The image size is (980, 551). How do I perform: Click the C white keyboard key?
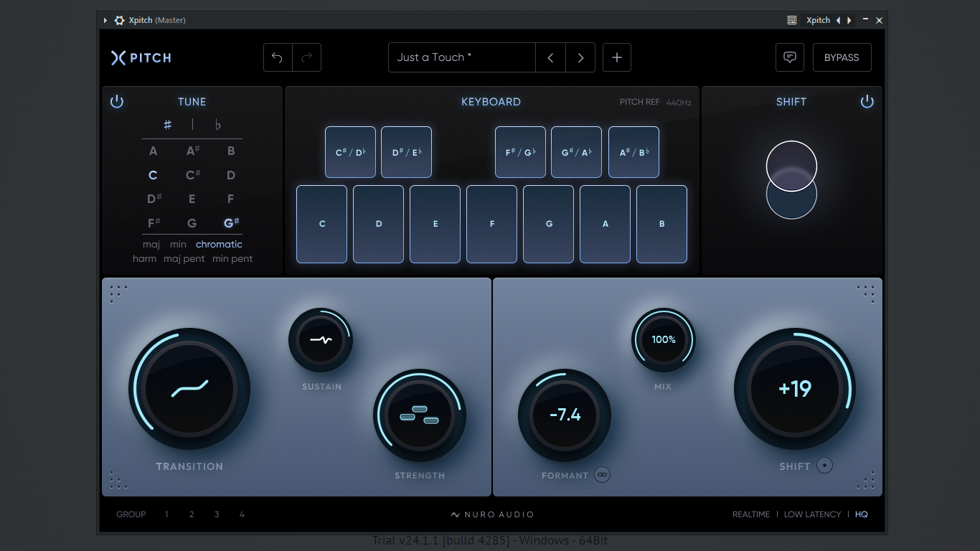point(321,224)
